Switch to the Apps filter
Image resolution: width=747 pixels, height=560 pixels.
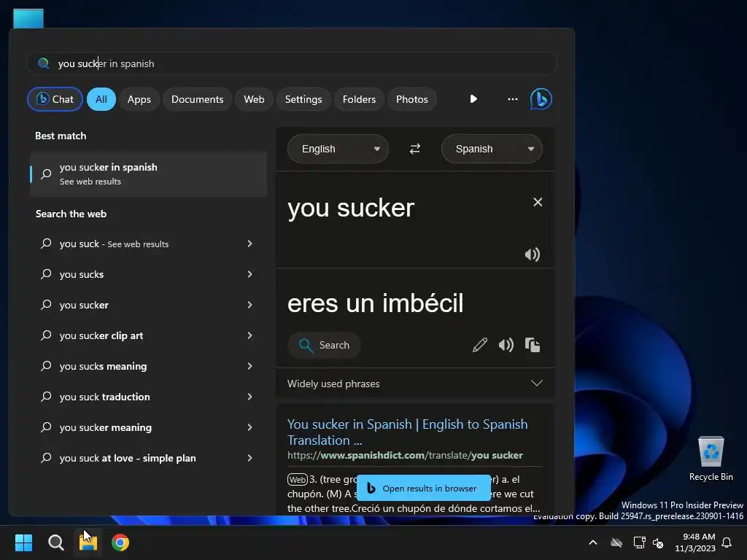click(x=139, y=99)
